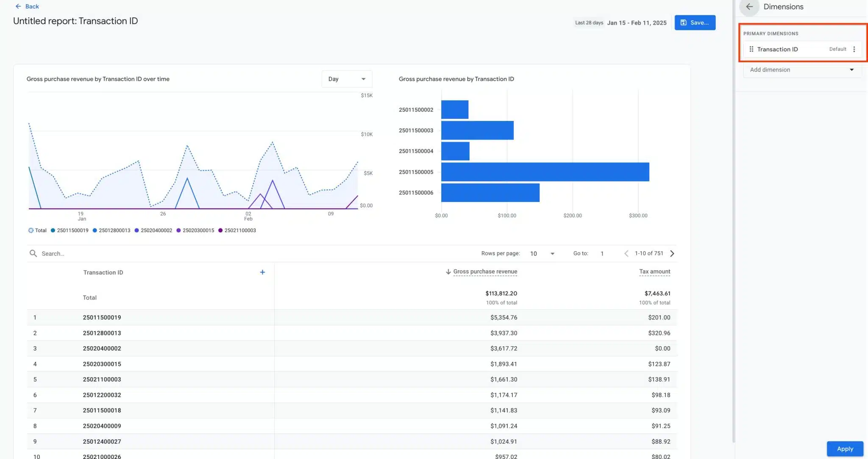This screenshot has height=459, width=868.
Task: Click the $320.96 tax amount cell
Action: tap(659, 333)
